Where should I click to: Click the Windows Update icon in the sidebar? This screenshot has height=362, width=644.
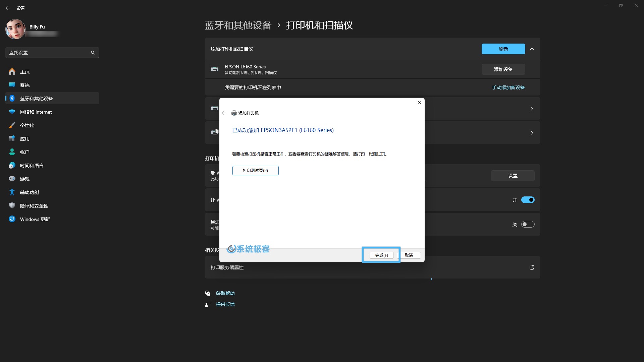tap(12, 219)
